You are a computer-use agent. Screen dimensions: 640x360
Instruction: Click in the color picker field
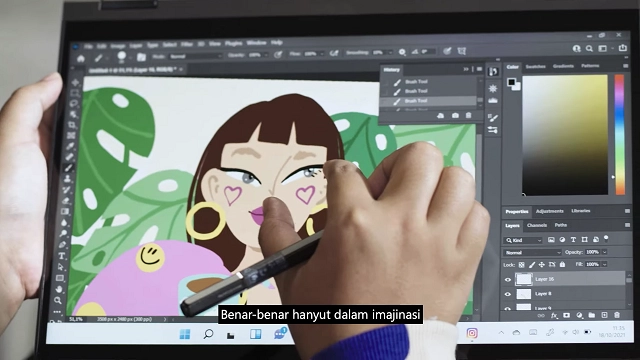click(x=565, y=135)
